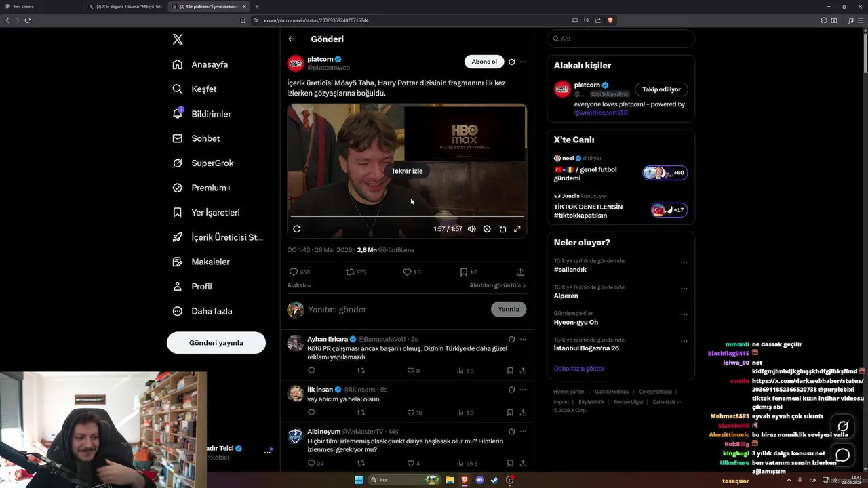Open Bildirimler notifications
The height and width of the screenshot is (488, 868).
click(201, 114)
